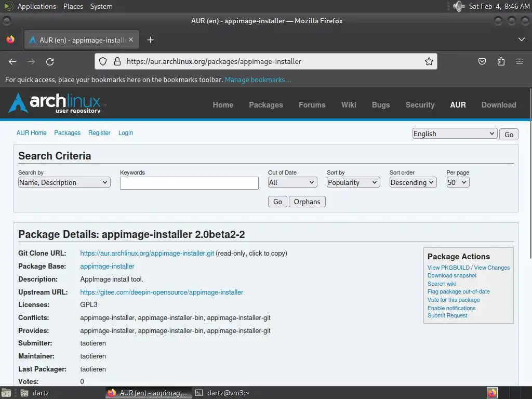Click the Register link
The width and height of the screenshot is (532, 399).
pos(99,133)
